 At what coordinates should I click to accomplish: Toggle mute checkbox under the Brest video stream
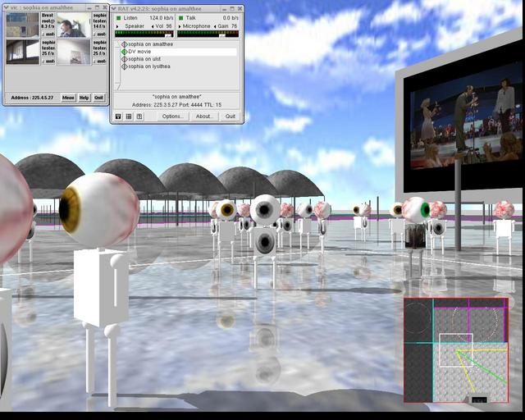click(44, 34)
